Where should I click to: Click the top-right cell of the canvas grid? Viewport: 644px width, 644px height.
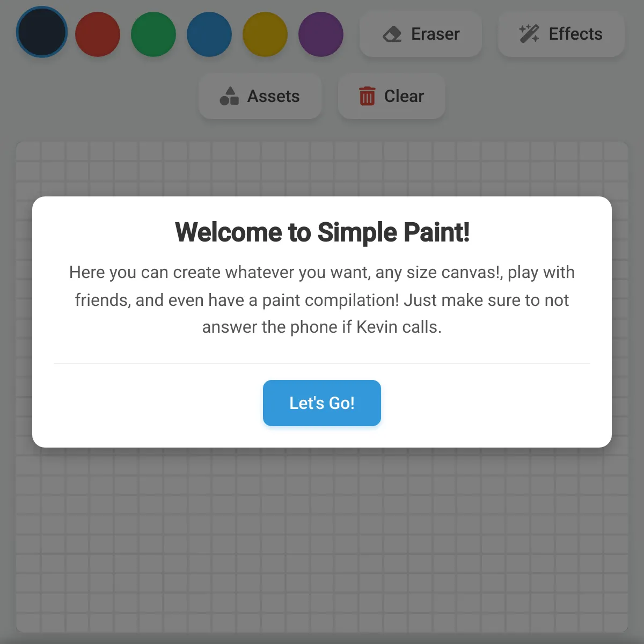point(616,151)
